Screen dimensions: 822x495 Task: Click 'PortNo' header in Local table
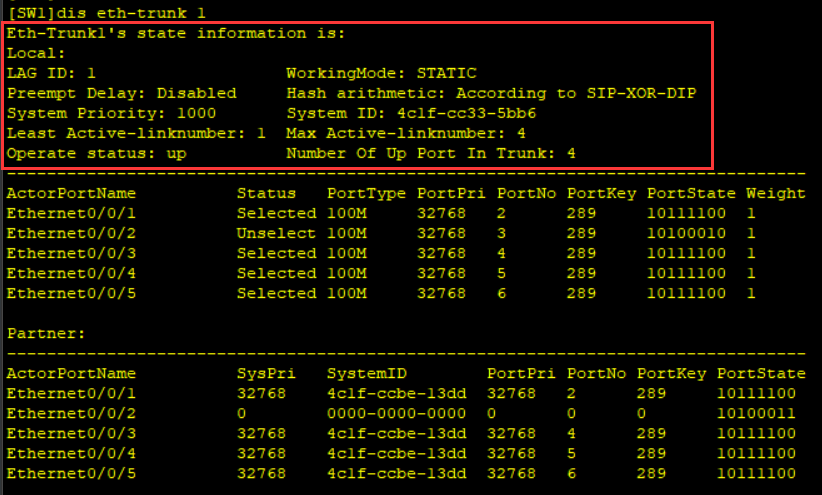coord(526,193)
